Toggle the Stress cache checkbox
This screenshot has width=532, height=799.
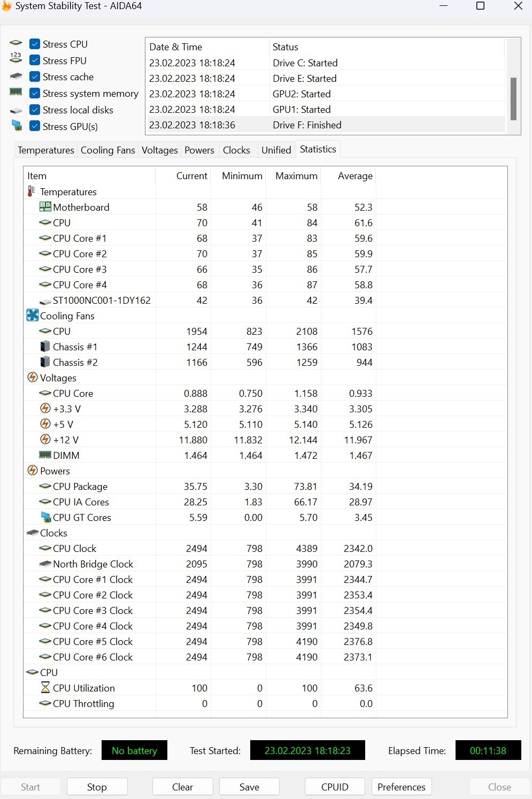coord(35,76)
